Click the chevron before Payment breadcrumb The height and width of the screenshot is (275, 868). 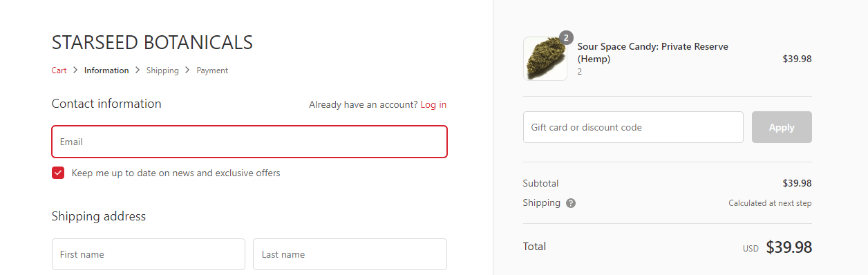187,70
